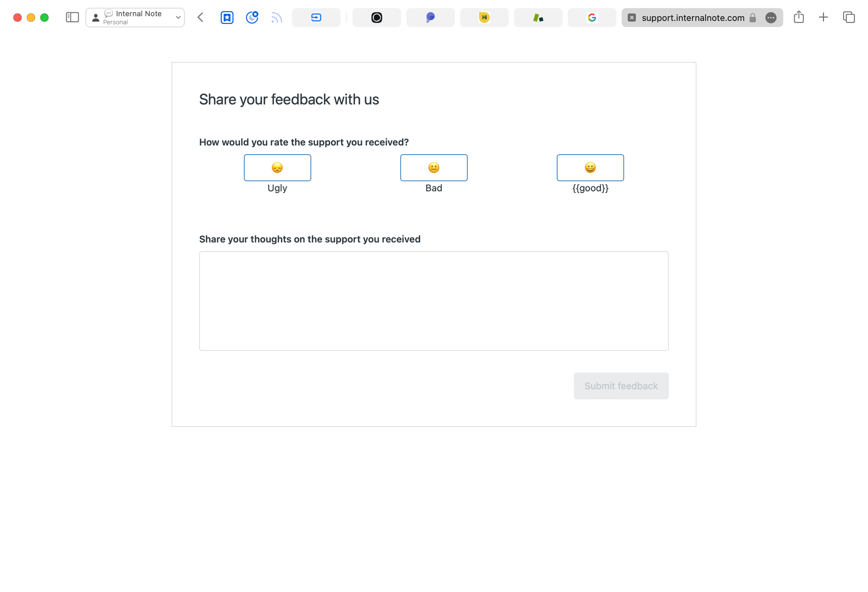Close the support.internalnote.com tab
Viewport: 868px width, 592px height.
632,17
